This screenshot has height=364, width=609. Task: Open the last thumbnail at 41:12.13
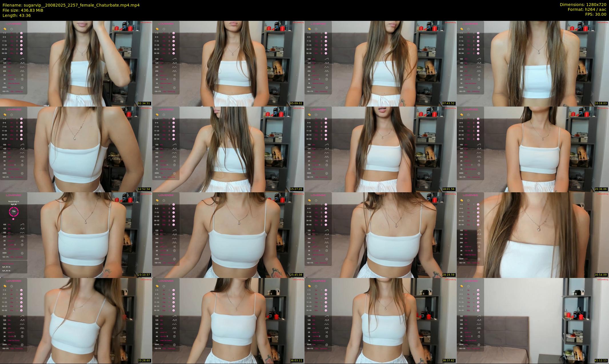(532, 321)
